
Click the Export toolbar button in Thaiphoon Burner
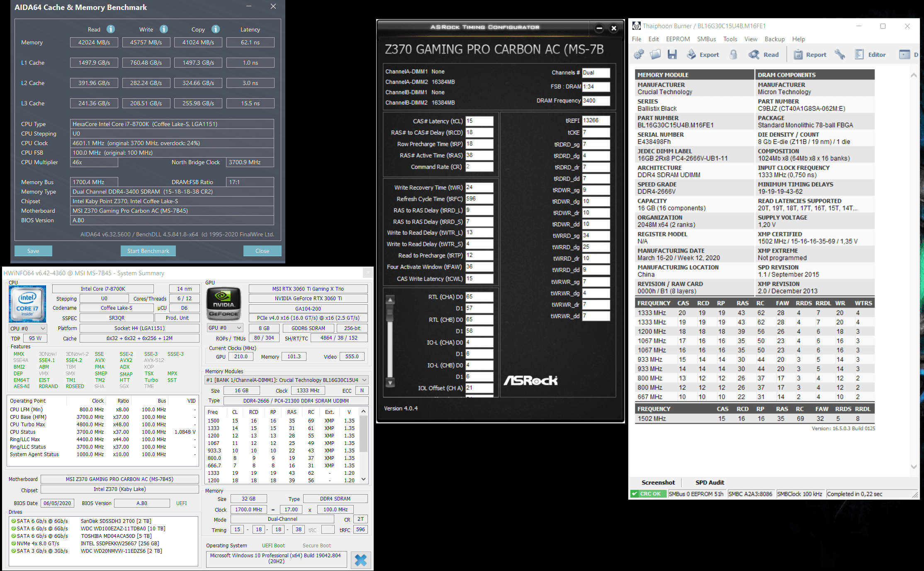coord(703,54)
